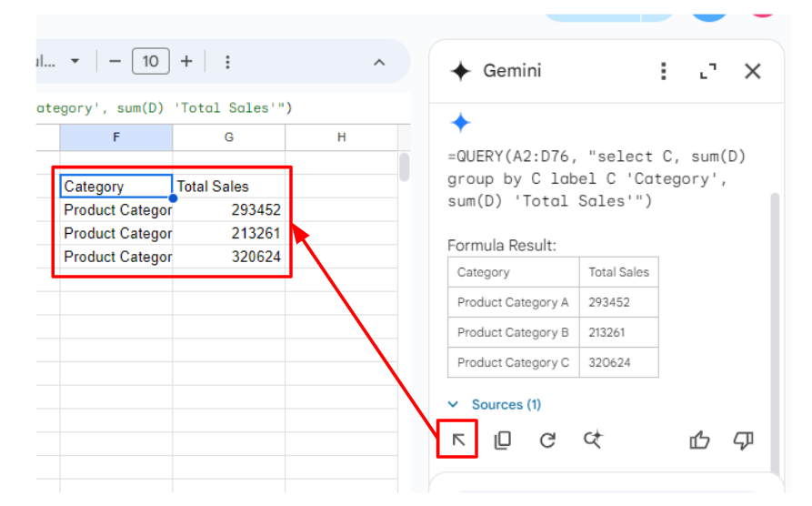Expand the Sources (1) section
812x506 pixels.
[x=495, y=404]
